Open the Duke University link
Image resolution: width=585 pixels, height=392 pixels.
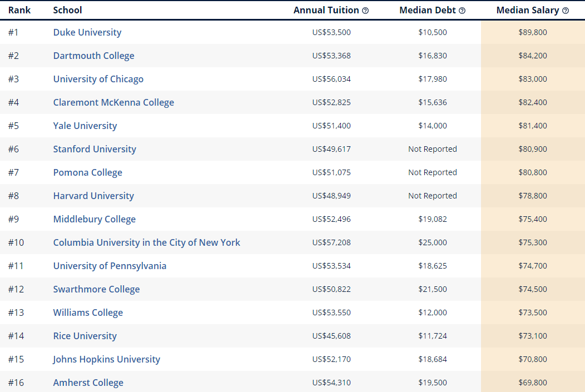87,32
